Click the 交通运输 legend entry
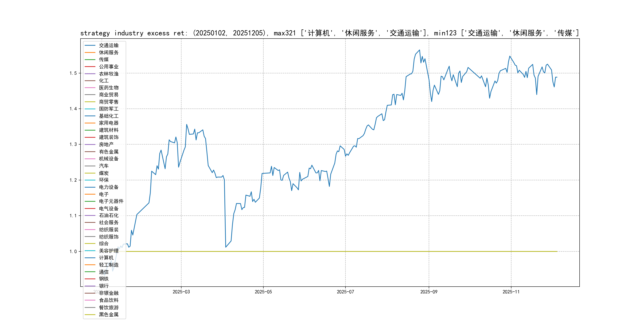The height and width of the screenshot is (322, 644). (x=109, y=46)
